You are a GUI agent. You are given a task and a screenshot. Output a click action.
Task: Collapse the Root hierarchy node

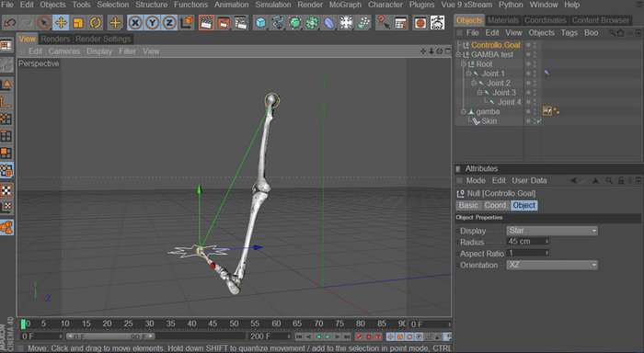[464, 64]
